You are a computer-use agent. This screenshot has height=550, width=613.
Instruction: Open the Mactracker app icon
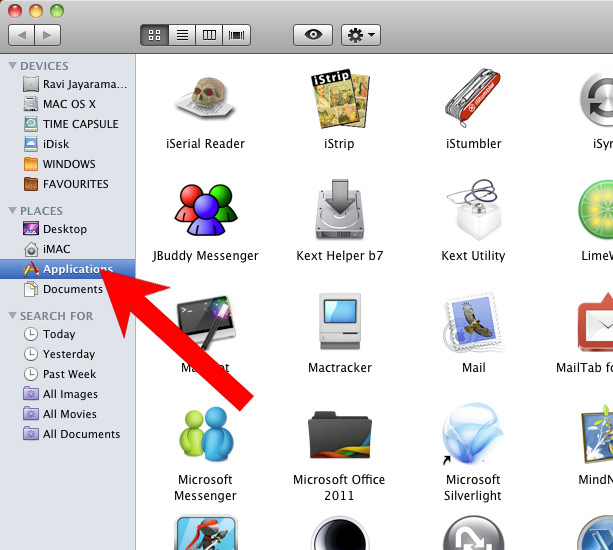(x=340, y=321)
